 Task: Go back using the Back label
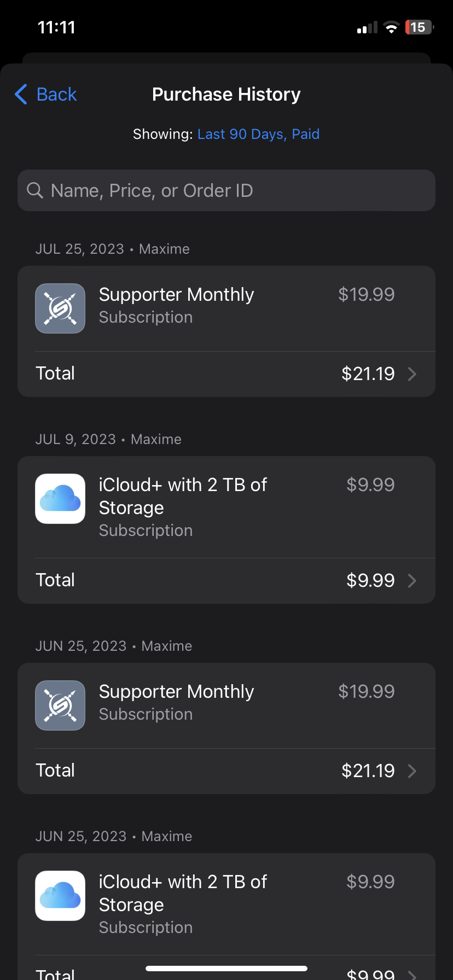point(56,94)
